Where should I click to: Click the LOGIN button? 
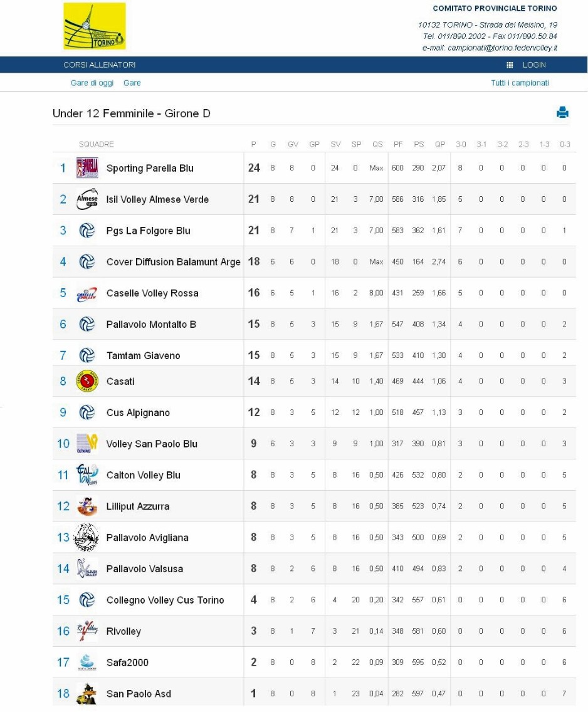click(x=534, y=65)
